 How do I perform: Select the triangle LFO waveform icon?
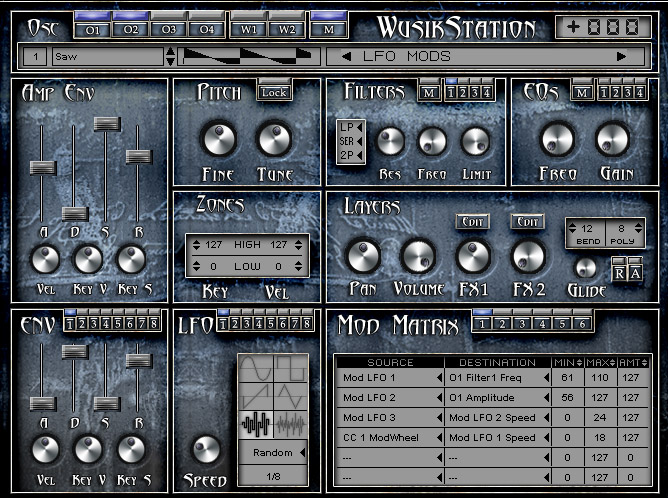point(291,396)
